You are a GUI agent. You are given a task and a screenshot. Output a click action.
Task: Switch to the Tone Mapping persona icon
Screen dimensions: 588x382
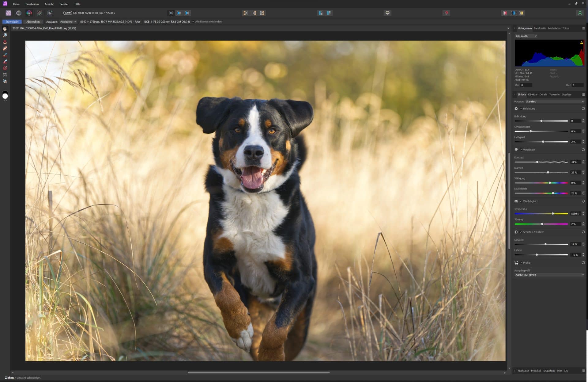pyautogui.click(x=40, y=13)
